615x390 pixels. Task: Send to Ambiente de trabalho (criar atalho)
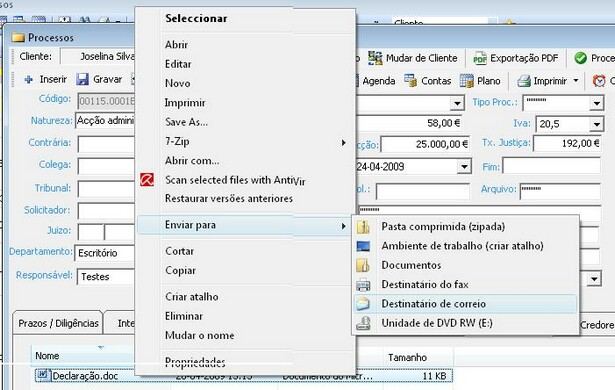[463, 246]
